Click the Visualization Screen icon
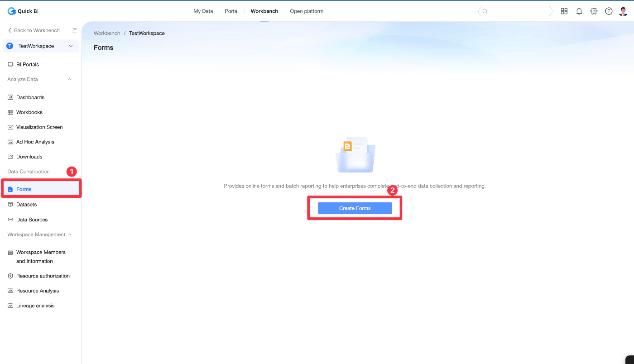This screenshot has height=364, width=634. (x=10, y=127)
